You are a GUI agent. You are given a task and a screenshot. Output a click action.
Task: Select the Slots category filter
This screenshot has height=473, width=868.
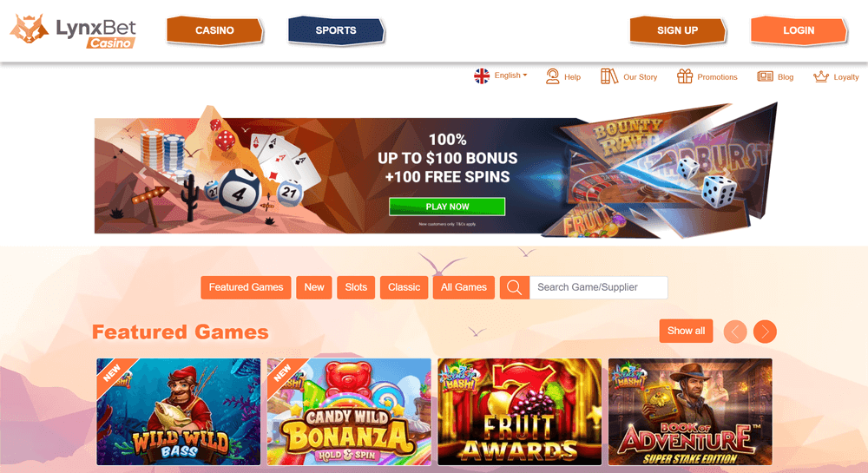point(356,287)
